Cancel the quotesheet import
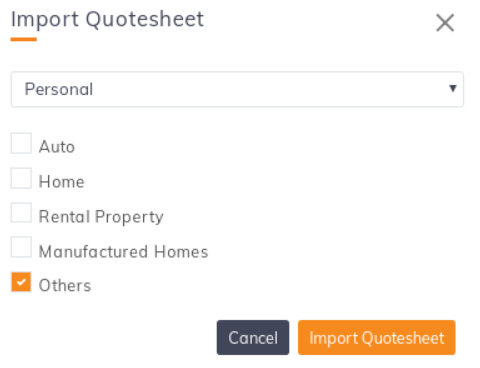 (253, 338)
